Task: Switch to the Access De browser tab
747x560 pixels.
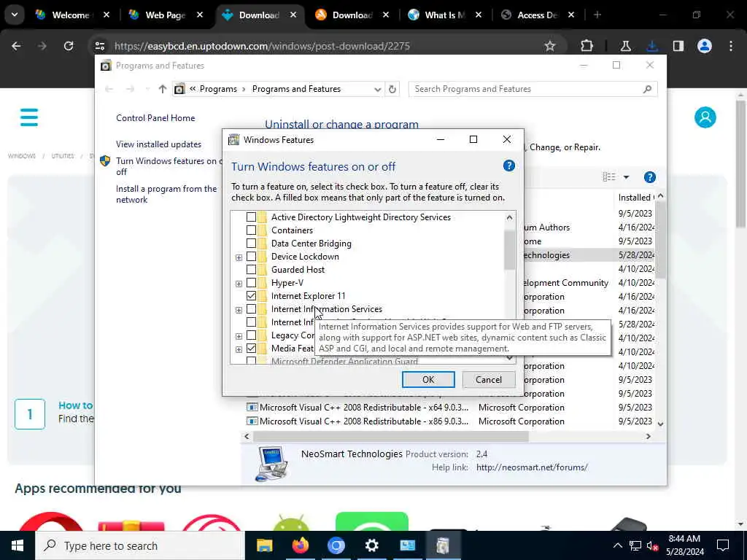Action: 537,15
